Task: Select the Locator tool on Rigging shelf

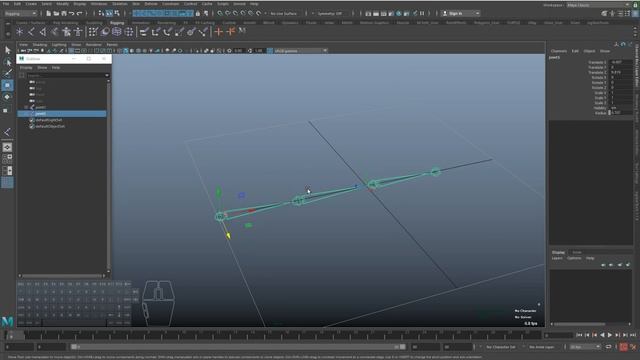Action: (20, 32)
